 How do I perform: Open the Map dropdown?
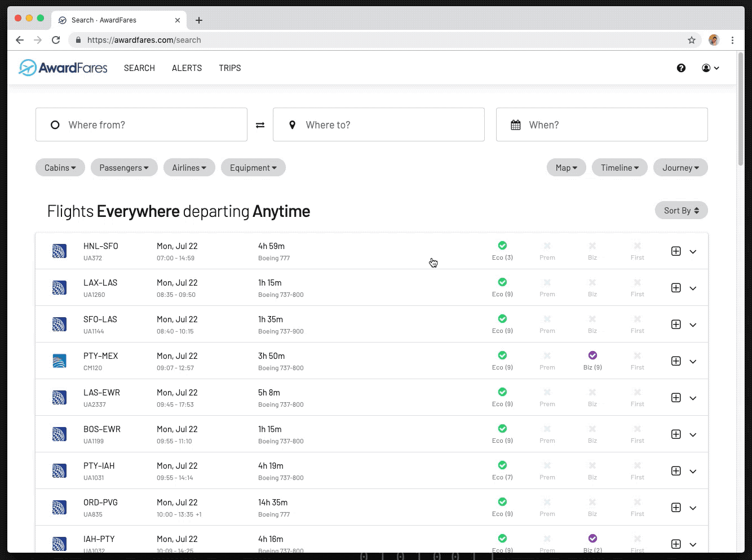click(x=567, y=167)
